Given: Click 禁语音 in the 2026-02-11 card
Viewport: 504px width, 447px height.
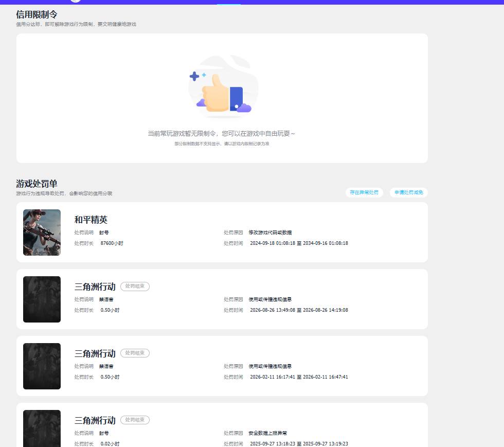Looking at the screenshot, I should point(106,366).
